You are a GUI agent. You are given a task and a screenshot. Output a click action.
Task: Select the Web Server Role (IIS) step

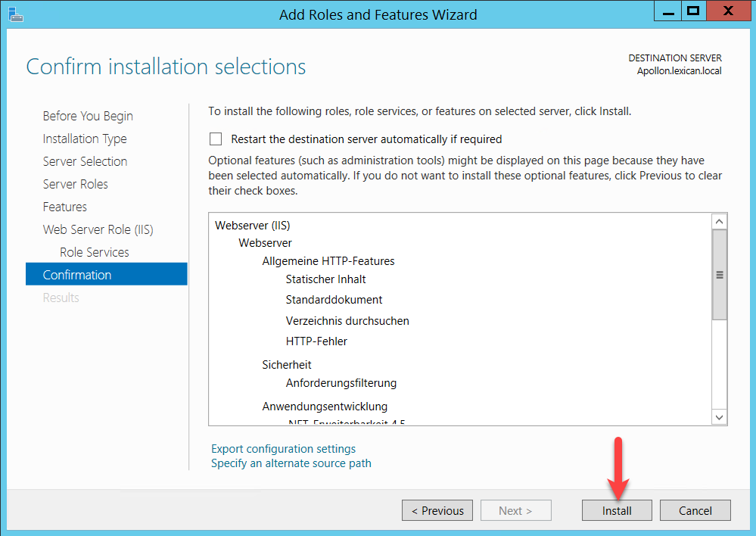pyautogui.click(x=98, y=229)
